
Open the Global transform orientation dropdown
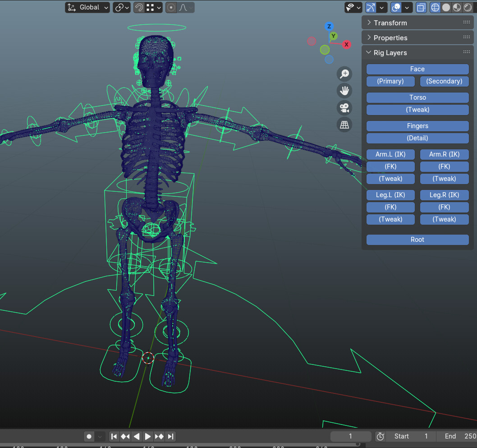coord(87,7)
